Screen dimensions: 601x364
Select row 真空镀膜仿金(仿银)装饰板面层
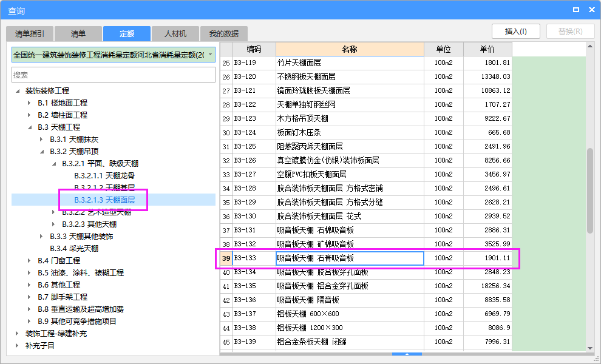(366, 161)
